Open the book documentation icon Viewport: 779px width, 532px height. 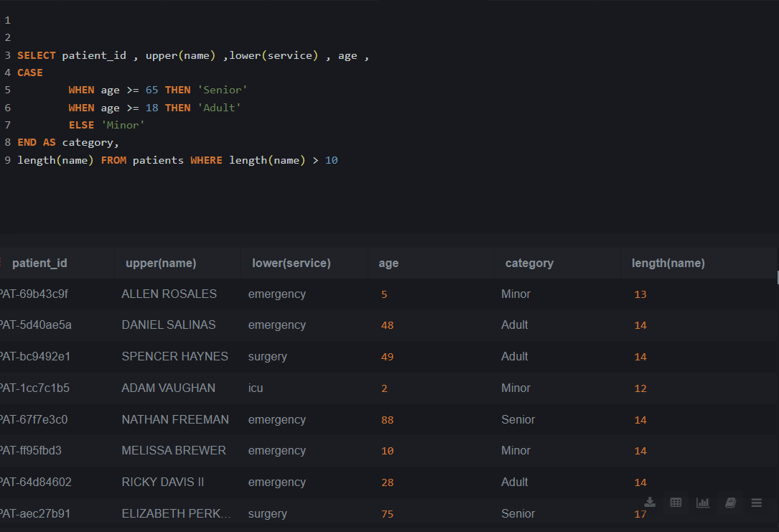click(x=730, y=503)
